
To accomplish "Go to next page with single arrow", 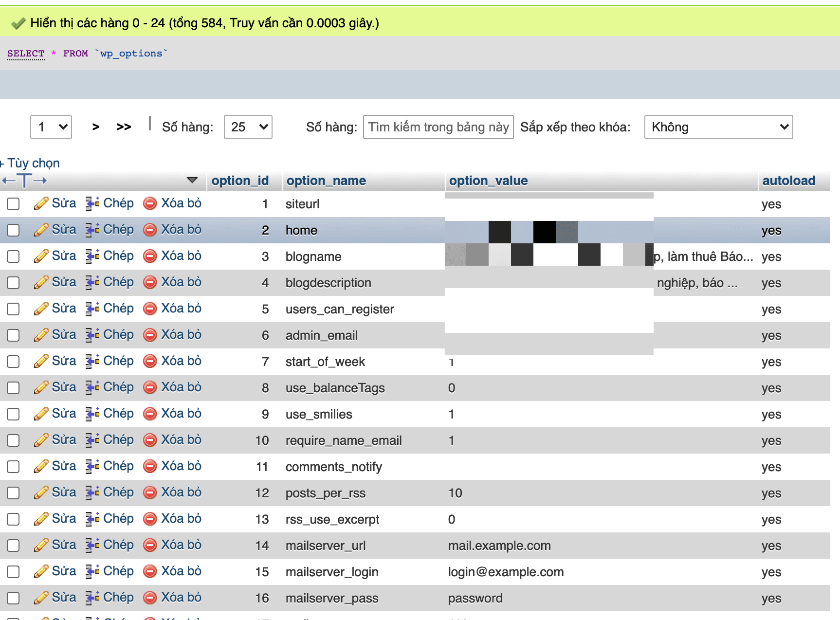I will [96, 127].
